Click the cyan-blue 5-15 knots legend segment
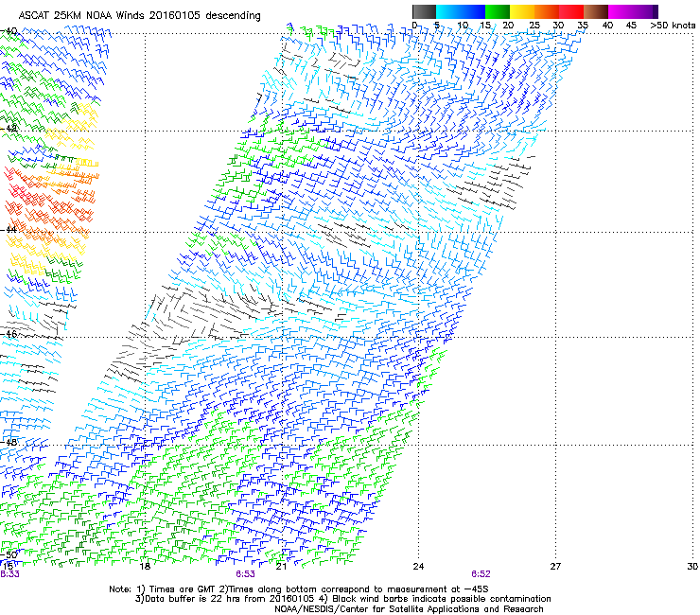This screenshot has height=615, width=700. [461, 11]
